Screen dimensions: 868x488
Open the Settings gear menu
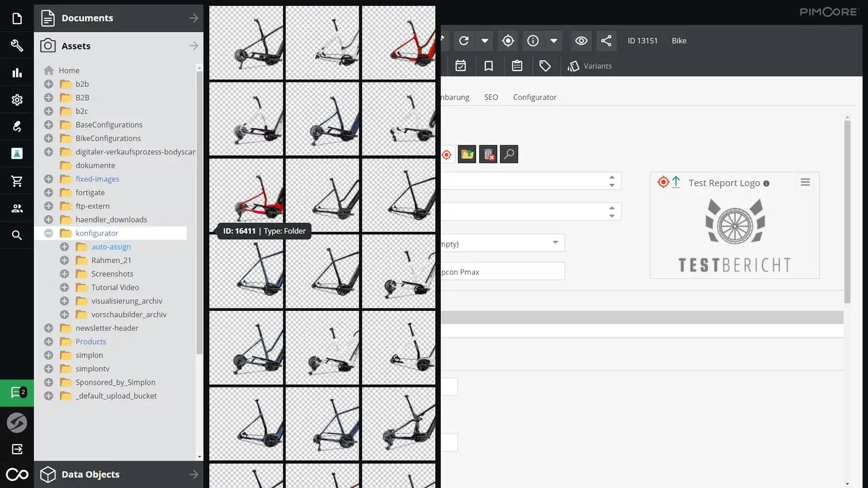tap(17, 100)
